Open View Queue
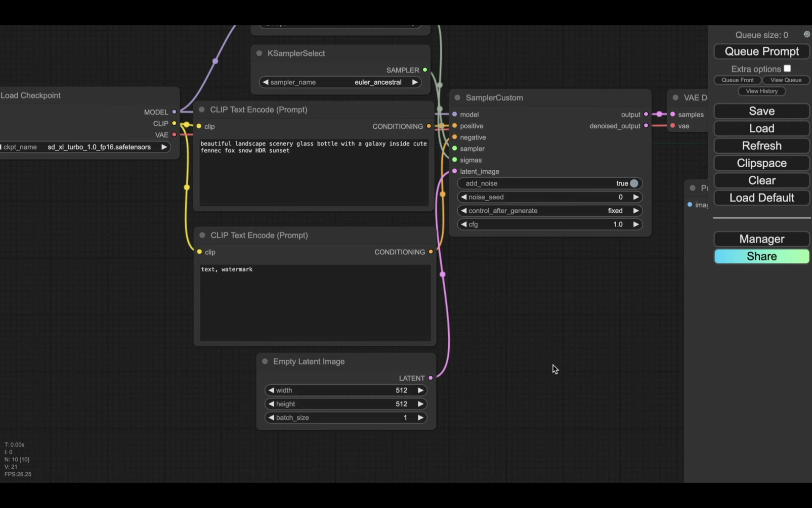 coord(786,80)
